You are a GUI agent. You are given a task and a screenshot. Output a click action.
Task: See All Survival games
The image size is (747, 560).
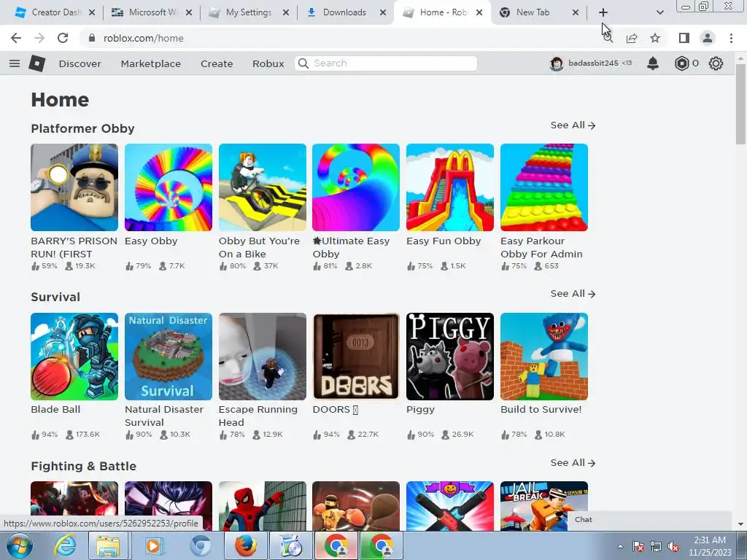coord(573,294)
